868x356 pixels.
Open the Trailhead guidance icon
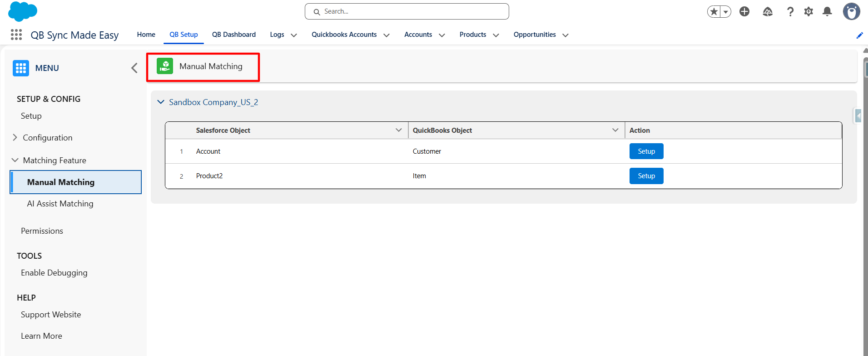click(768, 11)
